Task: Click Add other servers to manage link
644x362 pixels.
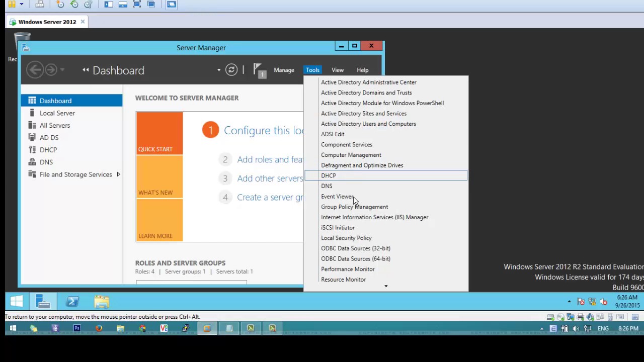Action: coord(270,178)
